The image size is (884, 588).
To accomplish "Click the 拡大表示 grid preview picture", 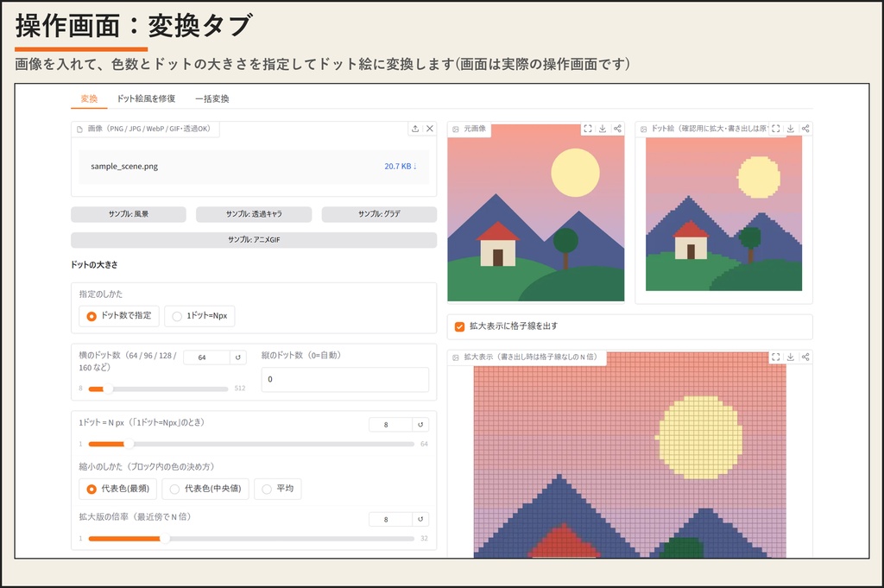I will click(x=629, y=456).
